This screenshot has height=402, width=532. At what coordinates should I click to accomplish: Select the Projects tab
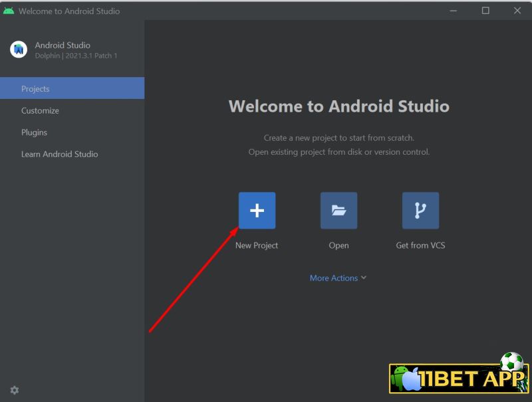[x=72, y=88]
